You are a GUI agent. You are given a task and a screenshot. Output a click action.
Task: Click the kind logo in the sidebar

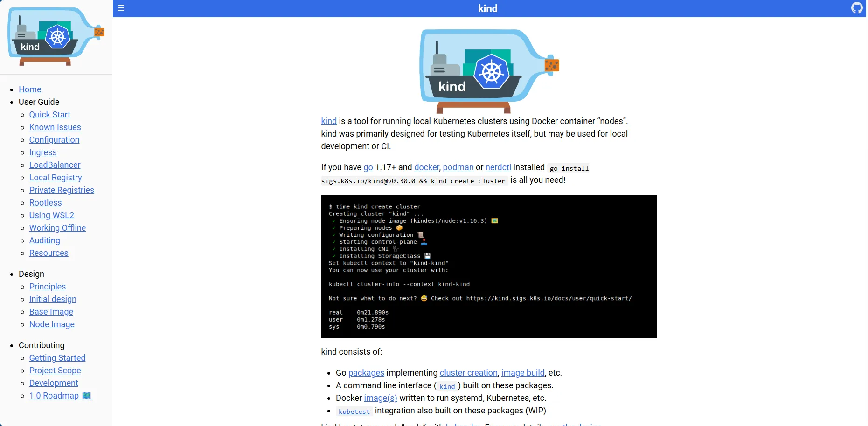click(x=56, y=37)
